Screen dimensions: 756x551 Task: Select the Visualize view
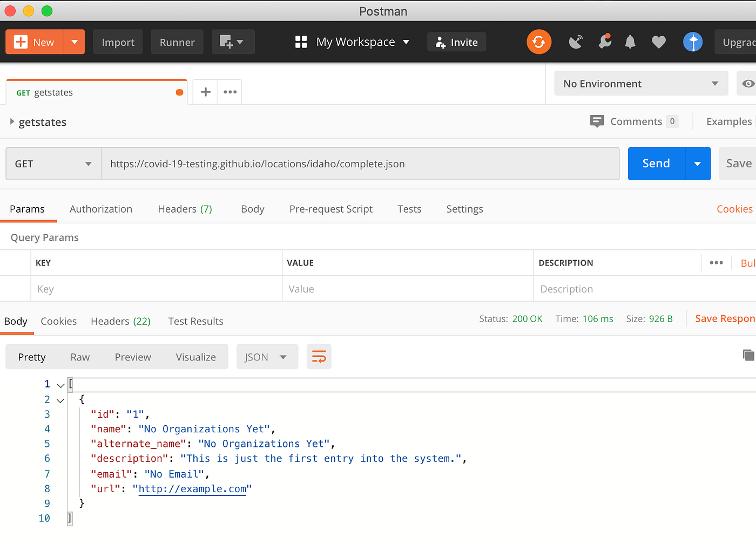pos(196,357)
